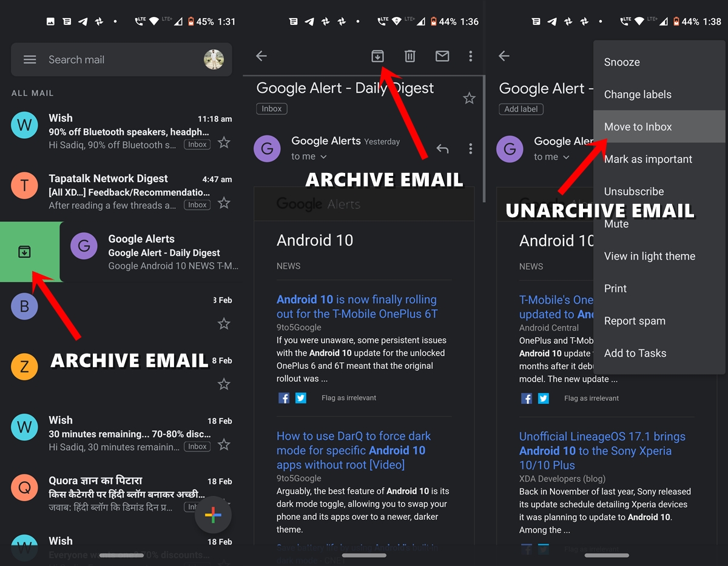Compose a new email with plus button

pos(213,516)
